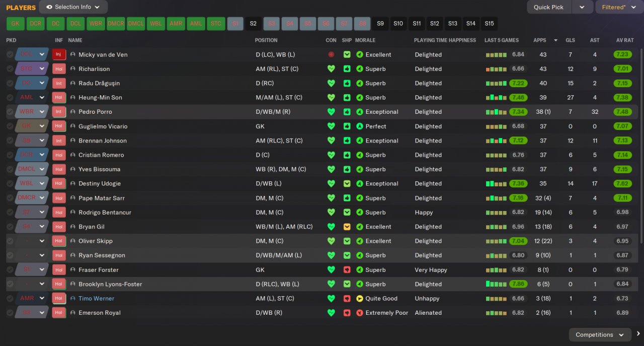Image resolution: width=644 pixels, height=346 pixels.
Task: Open the position dropdown for Oliver Skipp
Action: 42,241
